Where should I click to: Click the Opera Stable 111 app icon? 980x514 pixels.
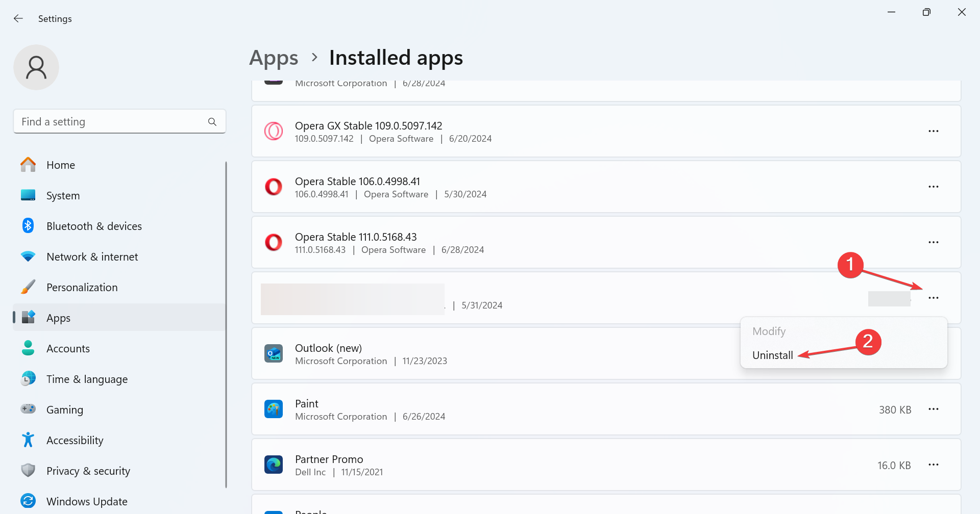click(274, 242)
